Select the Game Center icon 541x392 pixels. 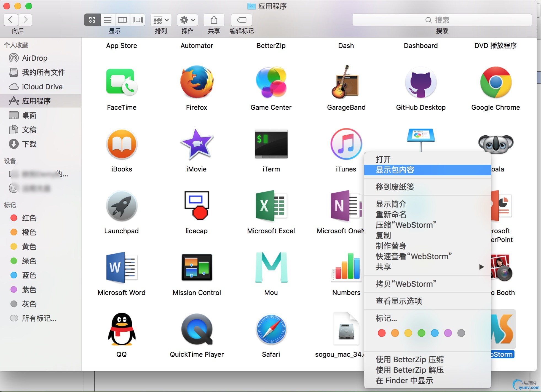point(271,82)
